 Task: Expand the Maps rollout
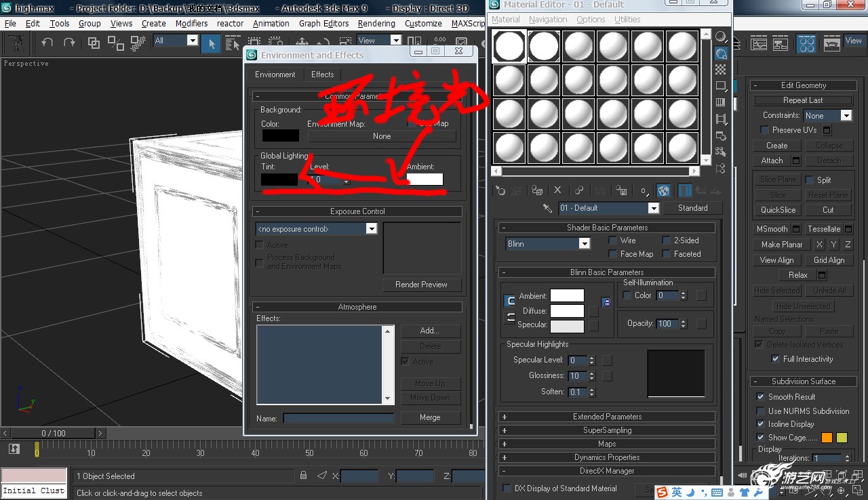(607, 444)
